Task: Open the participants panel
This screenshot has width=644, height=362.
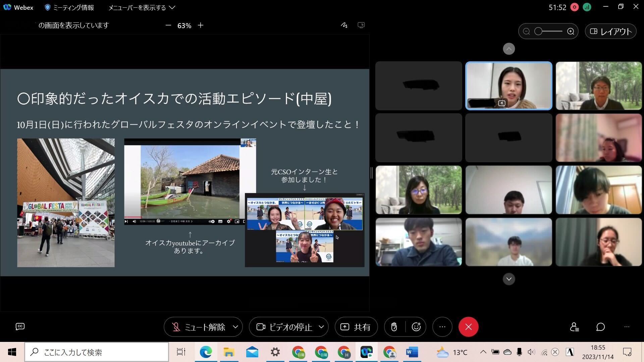Action: point(574,327)
